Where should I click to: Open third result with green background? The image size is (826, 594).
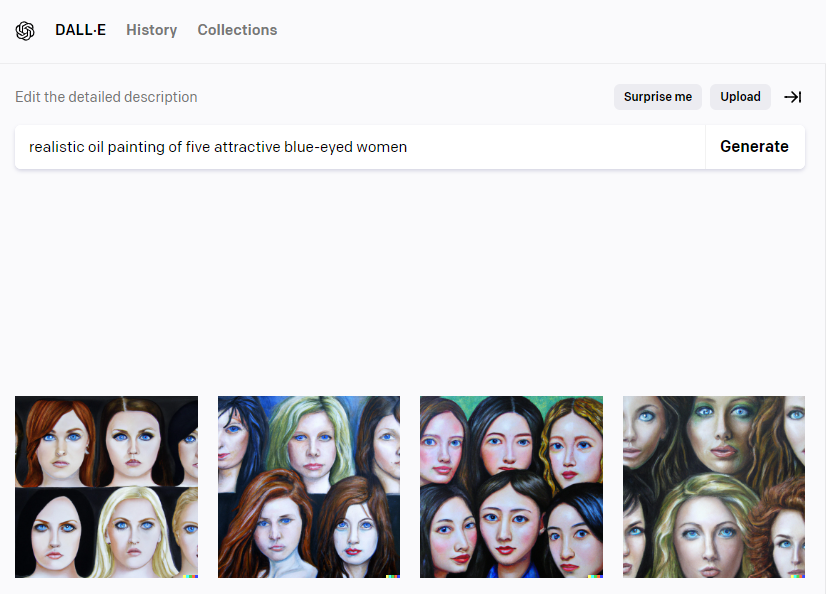pyautogui.click(x=512, y=487)
